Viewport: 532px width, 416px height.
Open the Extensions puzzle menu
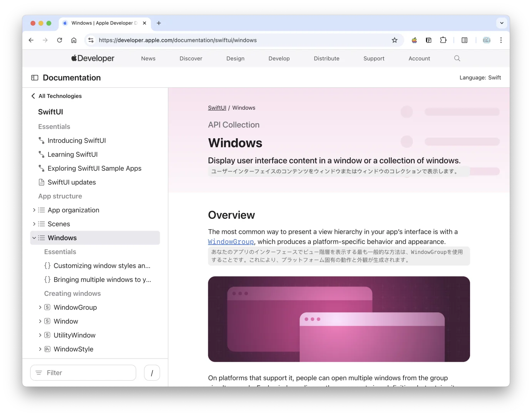click(x=443, y=40)
